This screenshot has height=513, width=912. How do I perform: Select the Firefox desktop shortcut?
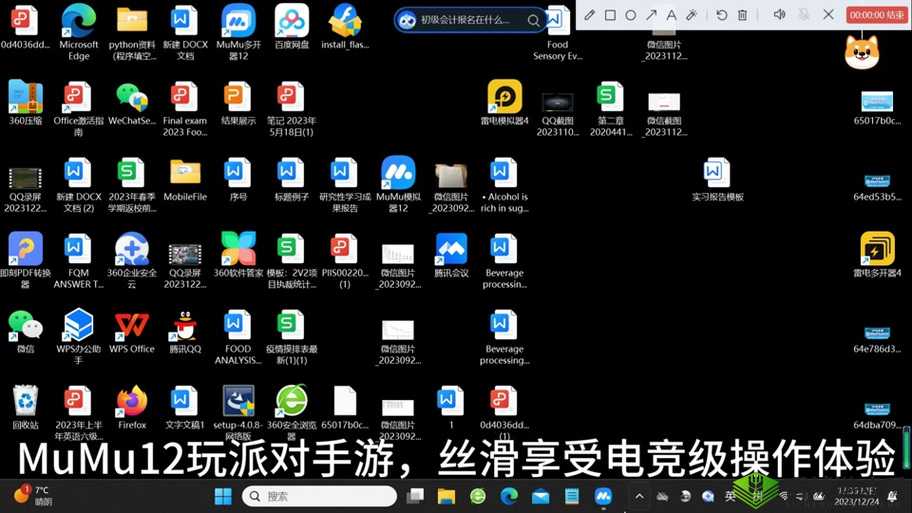tap(132, 408)
